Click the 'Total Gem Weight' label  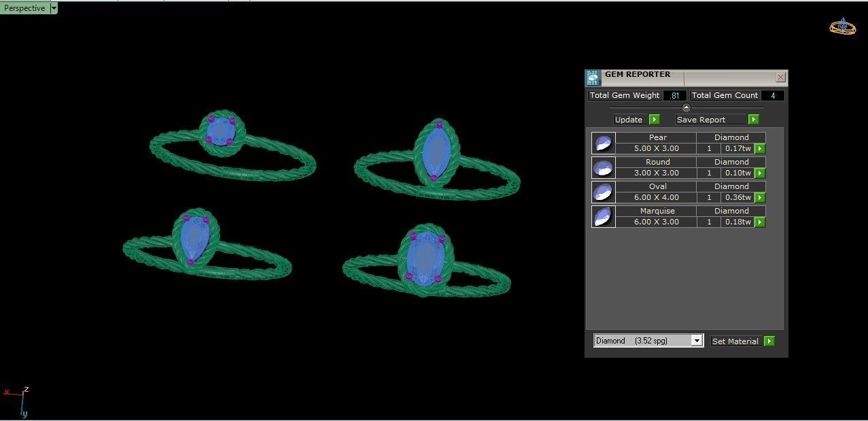tap(625, 95)
